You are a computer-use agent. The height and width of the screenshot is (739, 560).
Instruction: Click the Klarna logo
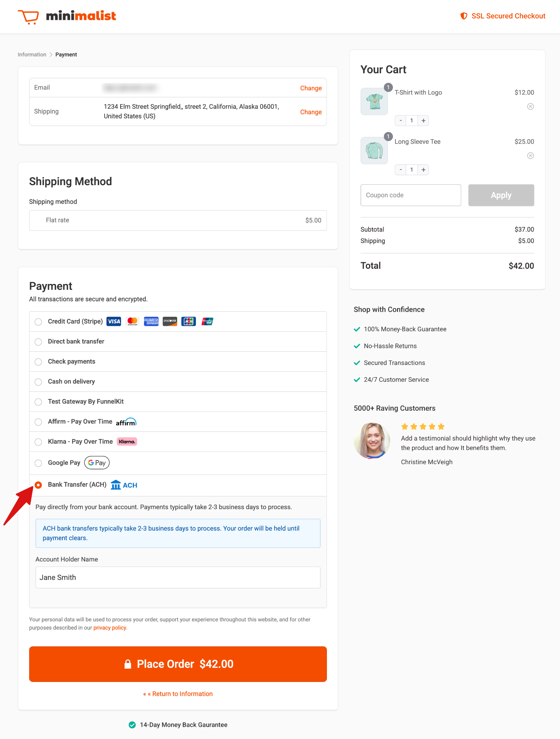[127, 441]
